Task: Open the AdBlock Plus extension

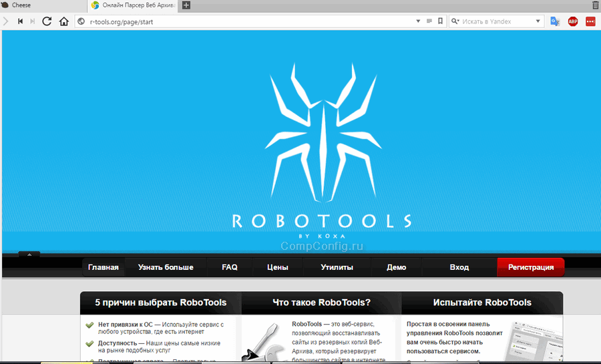Action: pos(572,21)
